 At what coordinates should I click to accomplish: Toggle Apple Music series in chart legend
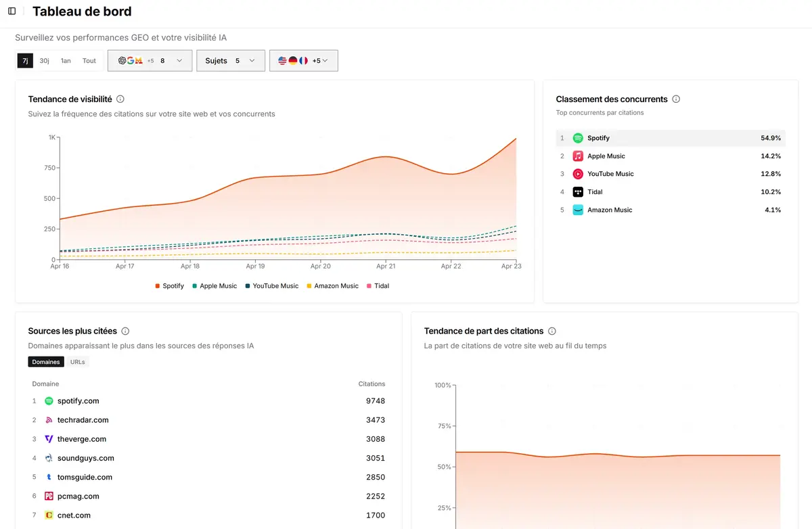click(215, 286)
